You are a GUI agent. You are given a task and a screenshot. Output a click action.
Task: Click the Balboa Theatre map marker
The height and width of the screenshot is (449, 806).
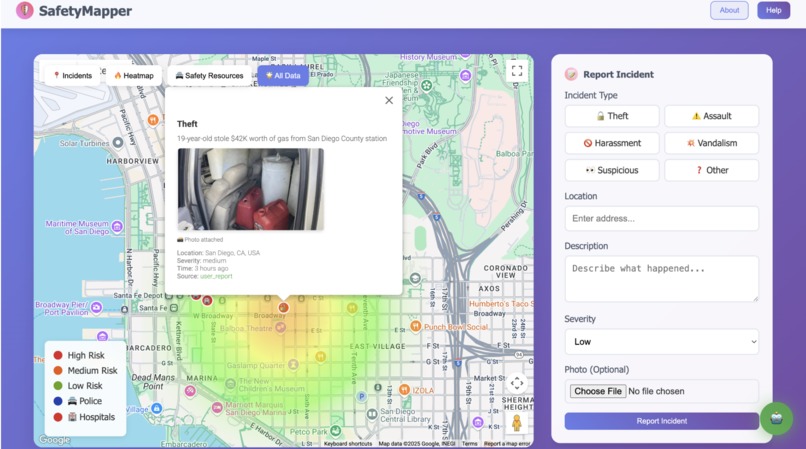coord(280,327)
